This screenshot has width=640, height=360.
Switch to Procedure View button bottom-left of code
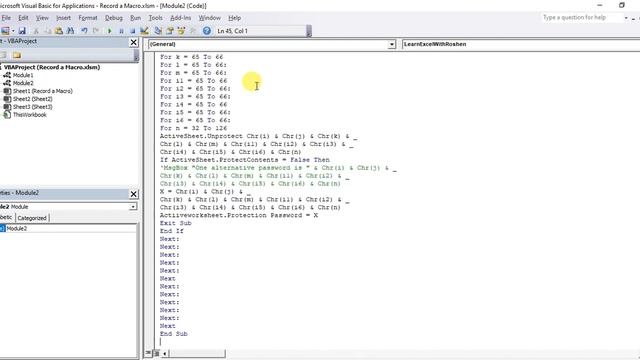pos(148,353)
